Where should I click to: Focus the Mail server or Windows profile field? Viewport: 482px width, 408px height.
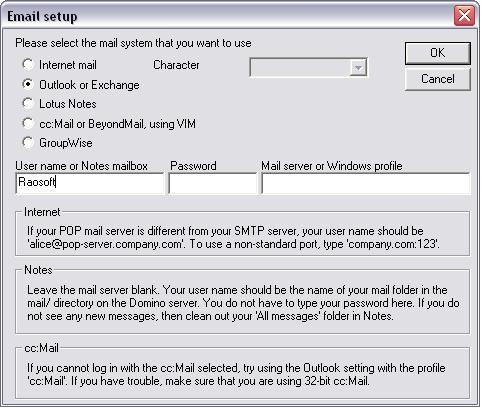(x=365, y=183)
